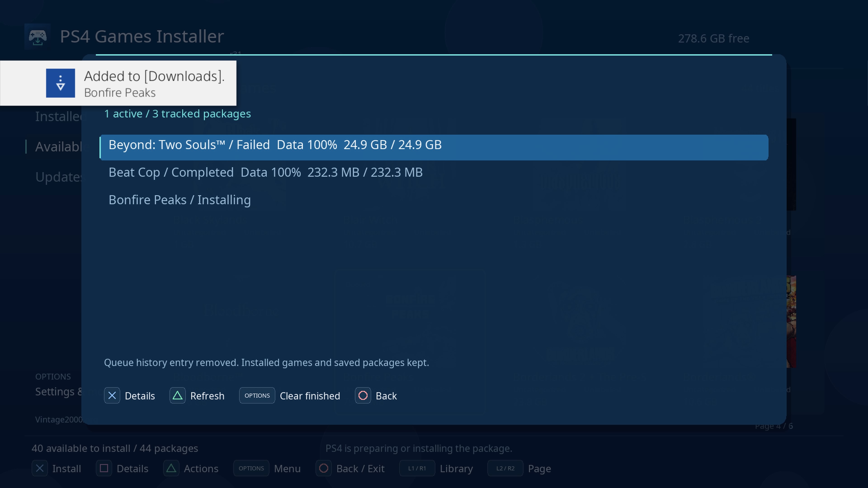Click the Refresh label in the dialog

tap(207, 396)
